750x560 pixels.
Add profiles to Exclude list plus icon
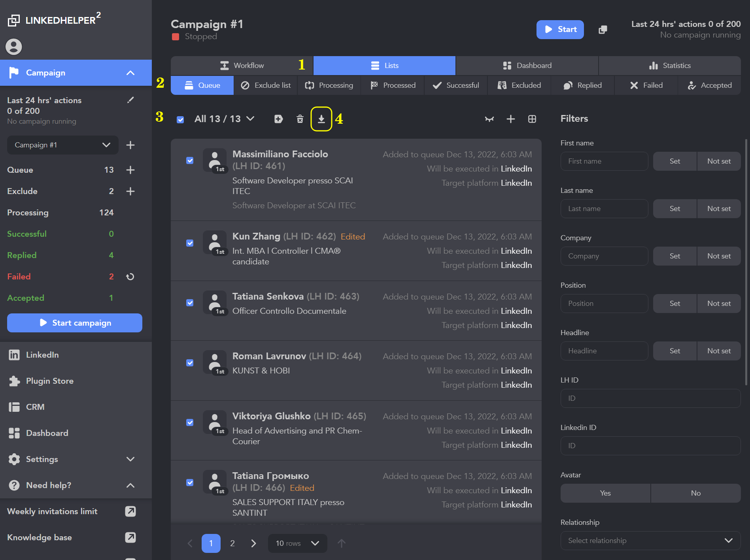tap(130, 191)
